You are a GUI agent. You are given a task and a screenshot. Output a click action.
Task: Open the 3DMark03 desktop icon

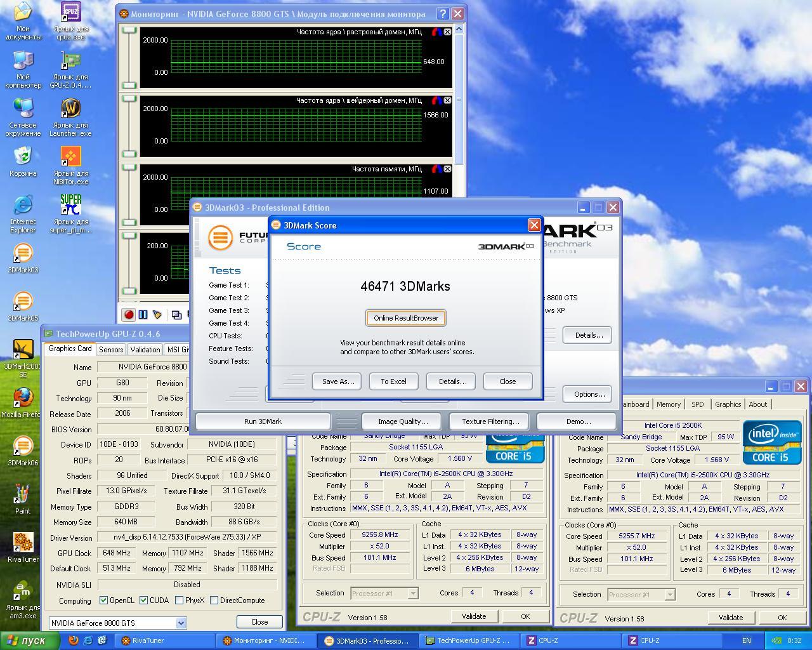tap(23, 258)
